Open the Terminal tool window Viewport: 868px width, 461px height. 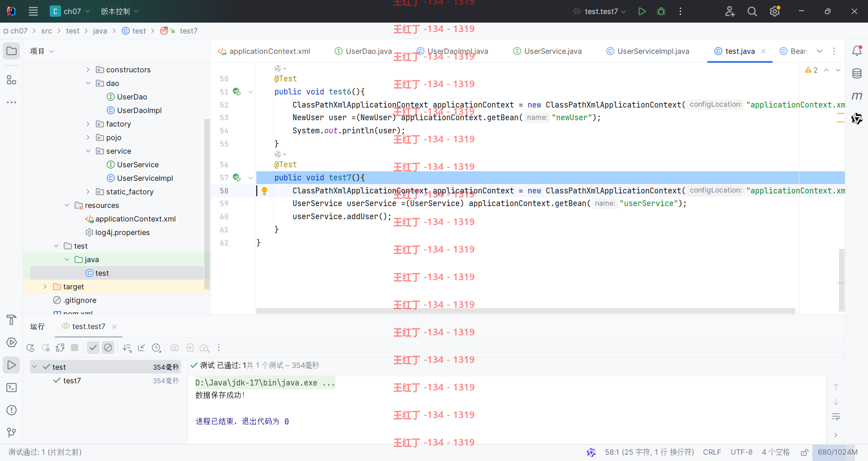point(12,388)
